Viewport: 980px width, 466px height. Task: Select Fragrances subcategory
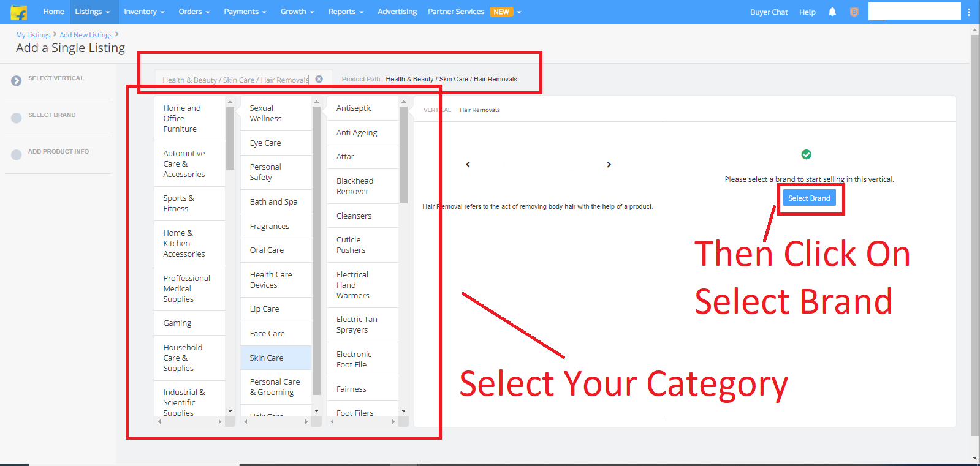276,227
